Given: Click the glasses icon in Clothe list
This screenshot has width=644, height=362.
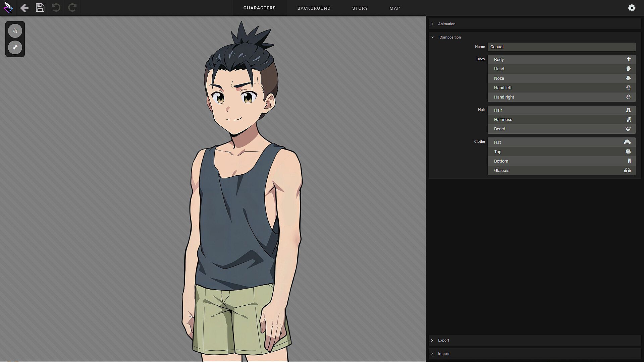Looking at the screenshot, I should point(627,170).
